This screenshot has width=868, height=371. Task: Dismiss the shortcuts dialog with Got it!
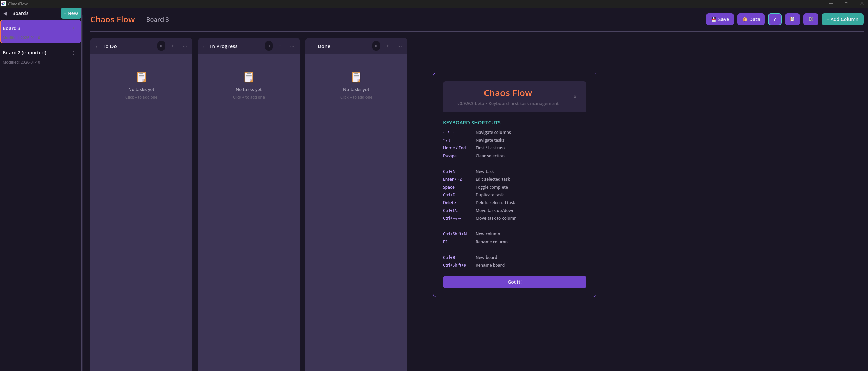514,282
